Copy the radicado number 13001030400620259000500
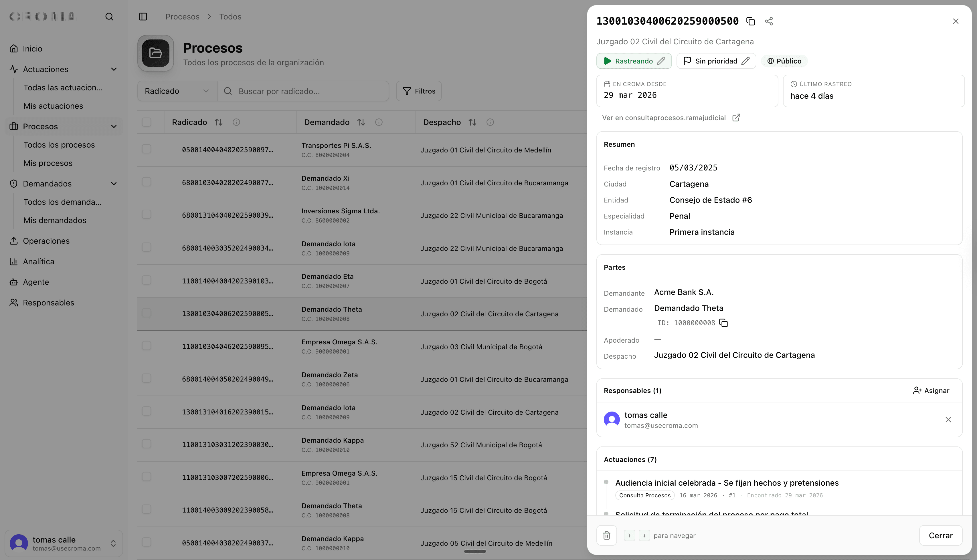This screenshot has height=560, width=977. click(x=750, y=21)
